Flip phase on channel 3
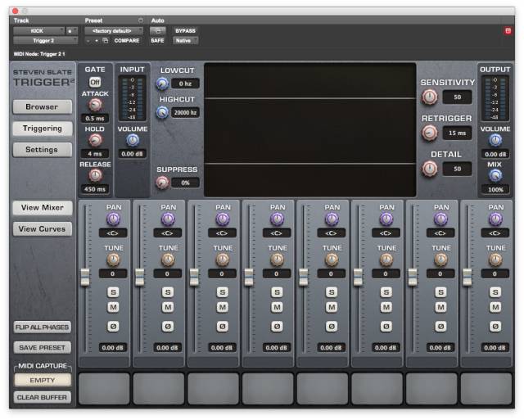 click(x=222, y=326)
